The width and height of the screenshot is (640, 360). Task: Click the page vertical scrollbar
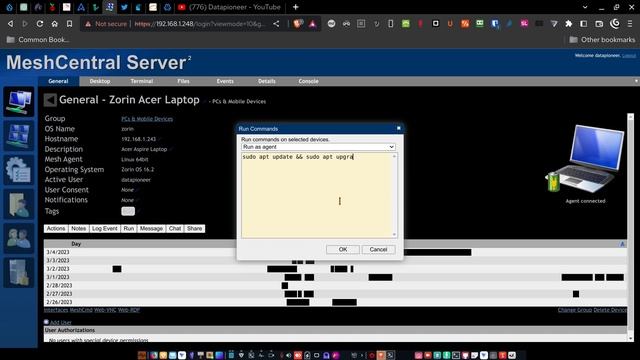630,227
